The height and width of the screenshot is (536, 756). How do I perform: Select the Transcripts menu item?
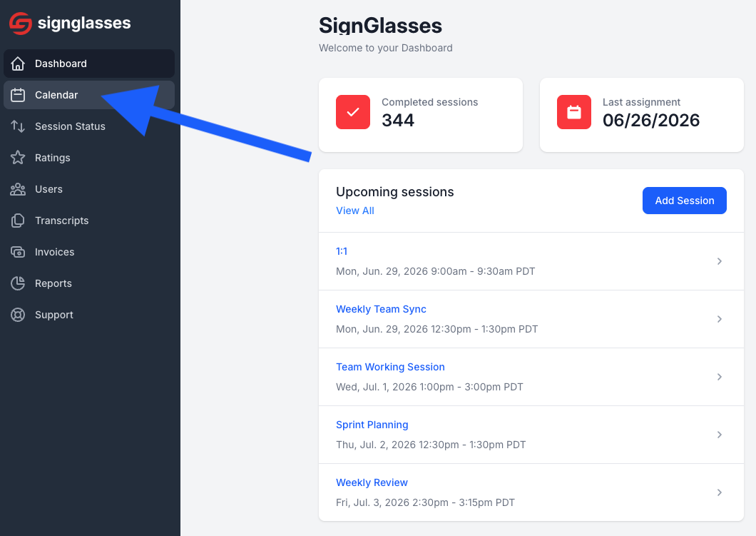89,221
